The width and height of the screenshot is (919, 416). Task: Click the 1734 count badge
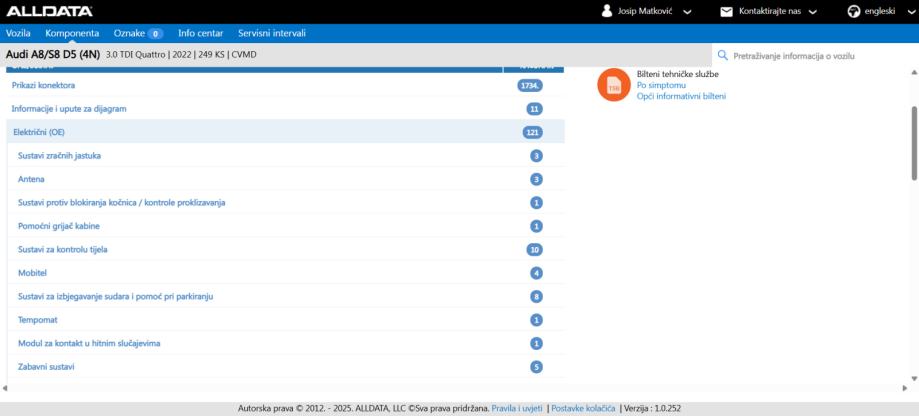pos(530,86)
